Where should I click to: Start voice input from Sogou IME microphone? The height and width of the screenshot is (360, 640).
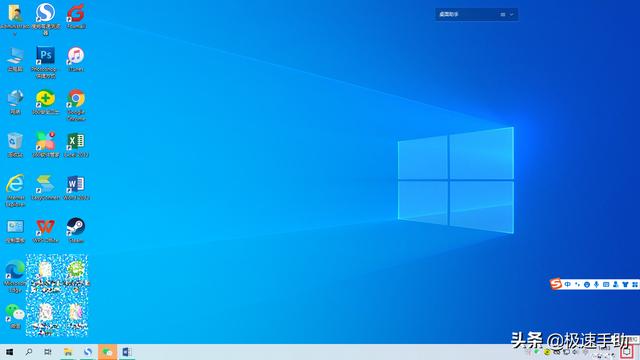tap(596, 284)
